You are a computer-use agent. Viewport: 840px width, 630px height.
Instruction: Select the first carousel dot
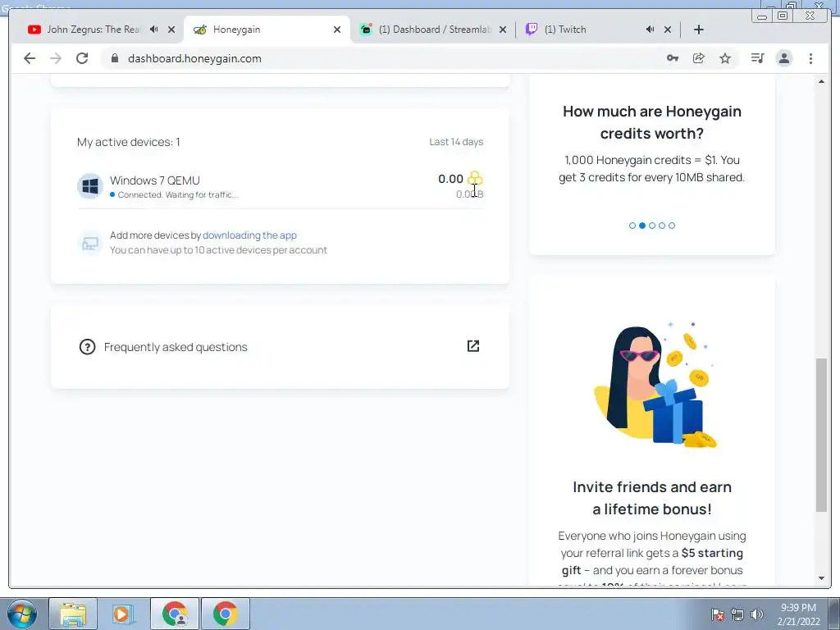click(x=632, y=226)
